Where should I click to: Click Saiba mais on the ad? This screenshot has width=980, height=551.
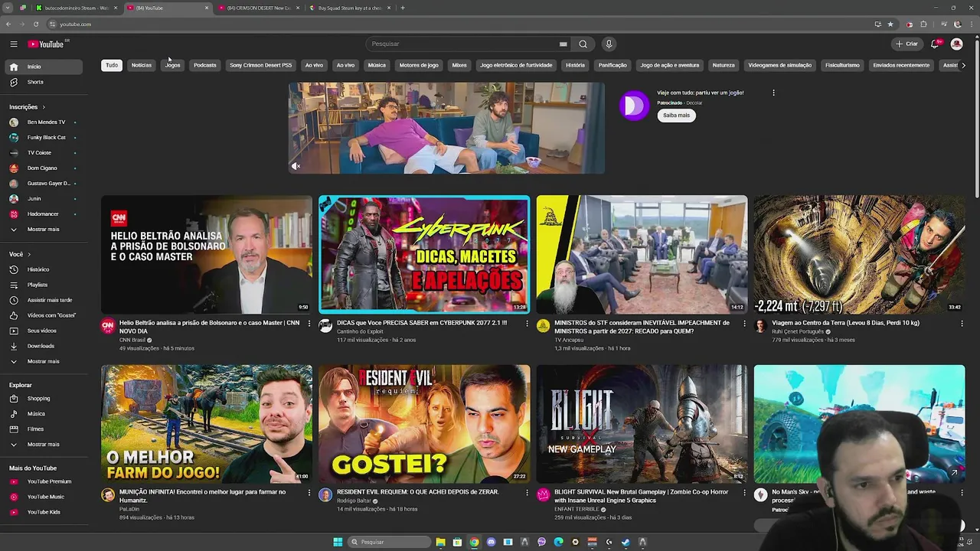pyautogui.click(x=676, y=115)
